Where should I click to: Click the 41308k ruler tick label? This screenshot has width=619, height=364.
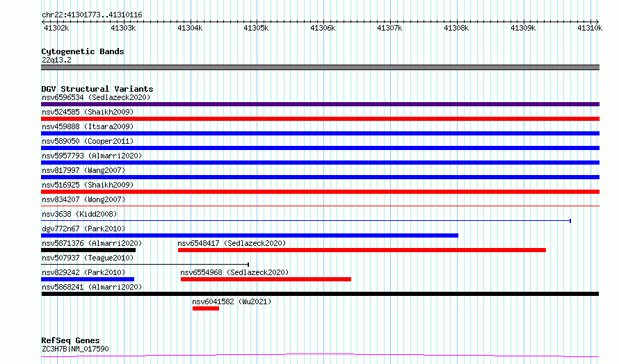coord(456,28)
